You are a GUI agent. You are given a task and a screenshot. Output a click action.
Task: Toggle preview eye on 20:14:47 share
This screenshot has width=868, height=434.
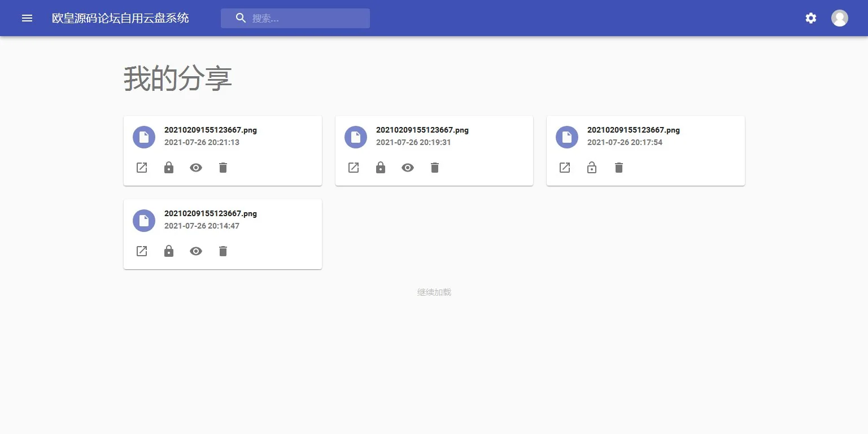[196, 251]
